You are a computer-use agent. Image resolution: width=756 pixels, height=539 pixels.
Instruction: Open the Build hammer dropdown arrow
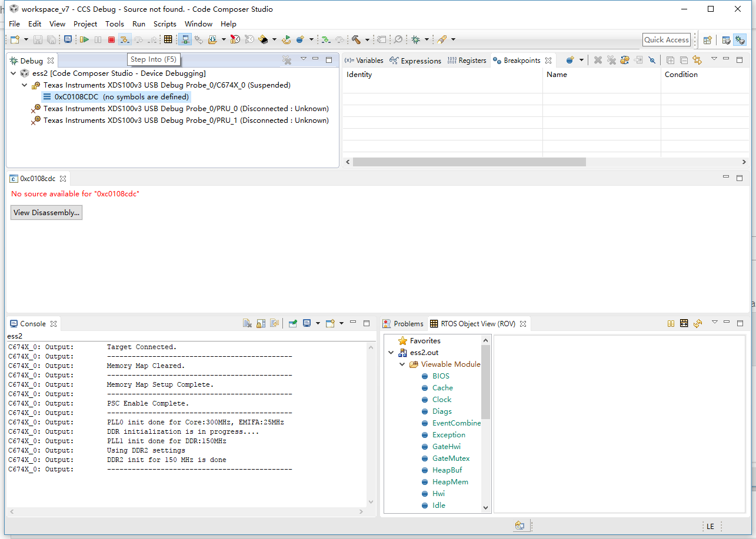coord(367,39)
